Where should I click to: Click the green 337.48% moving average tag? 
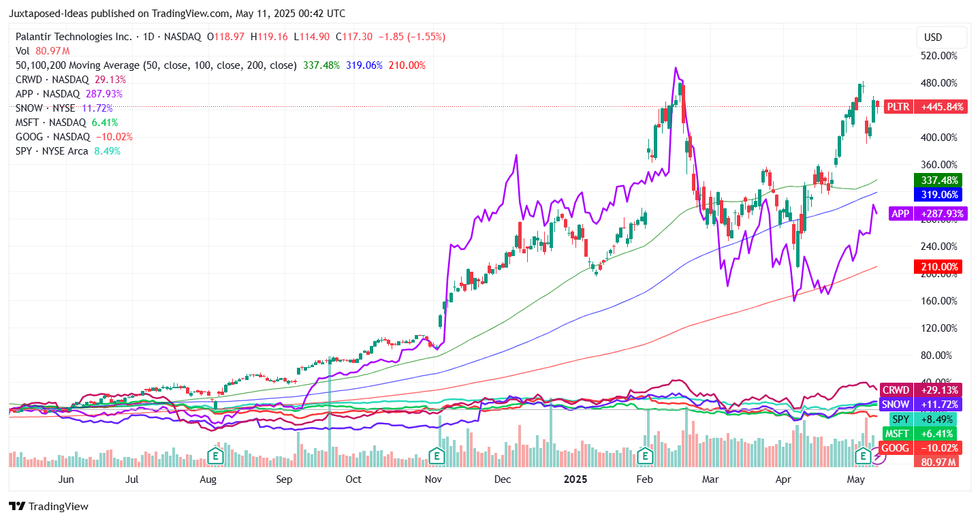[x=939, y=180]
